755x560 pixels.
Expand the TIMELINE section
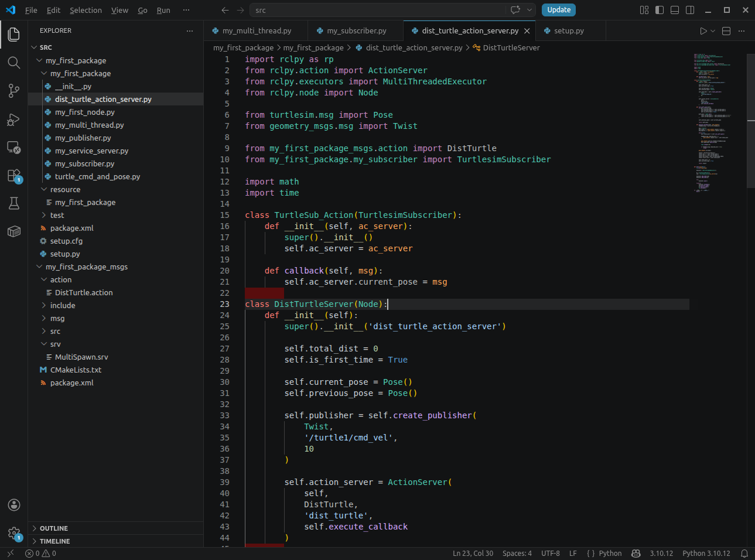(x=115, y=541)
